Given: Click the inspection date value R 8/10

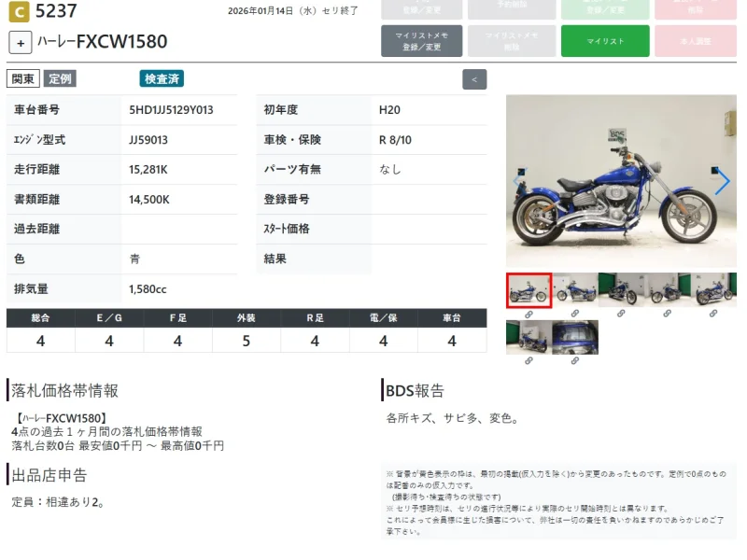Looking at the screenshot, I should point(395,140).
